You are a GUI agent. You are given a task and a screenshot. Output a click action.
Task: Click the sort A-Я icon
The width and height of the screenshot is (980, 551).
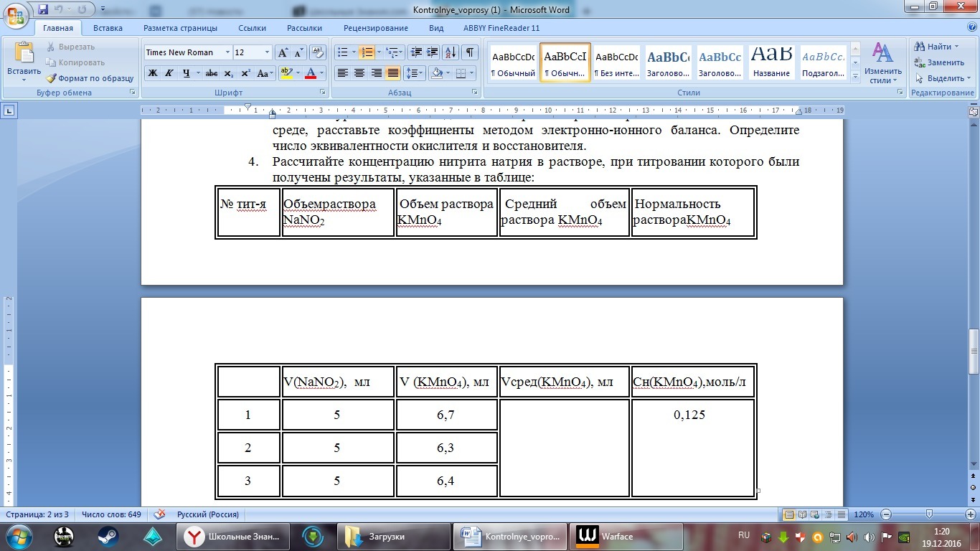click(x=451, y=52)
